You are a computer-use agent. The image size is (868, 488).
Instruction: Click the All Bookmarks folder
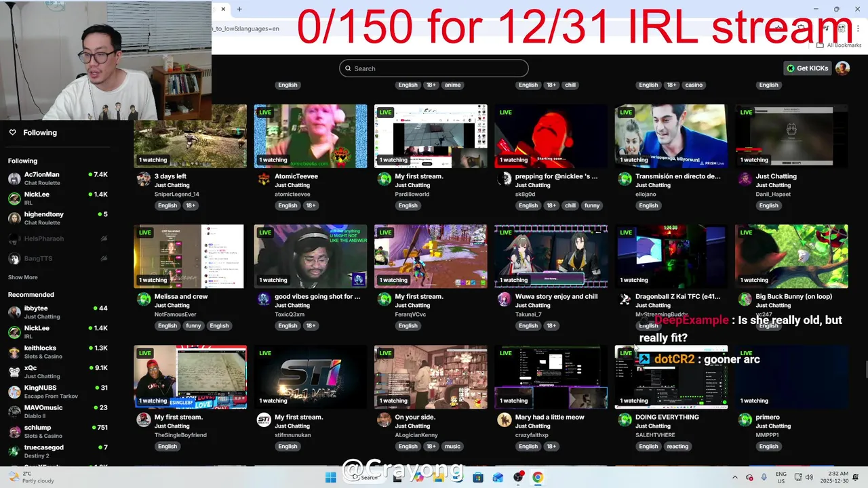[840, 45]
